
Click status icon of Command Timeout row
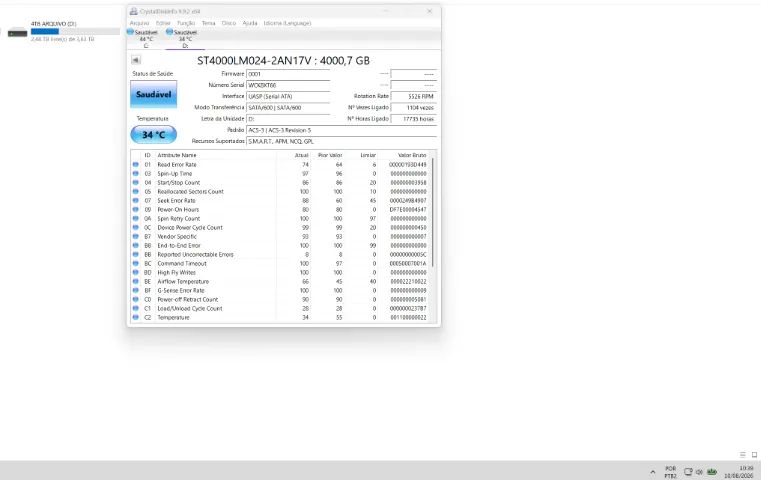click(135, 263)
